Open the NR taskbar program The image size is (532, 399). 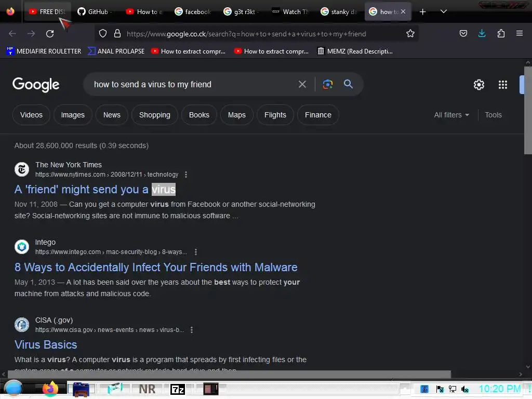147,389
